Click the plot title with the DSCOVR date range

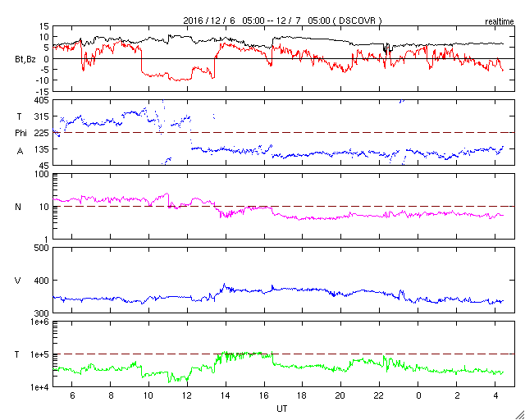coord(282,21)
